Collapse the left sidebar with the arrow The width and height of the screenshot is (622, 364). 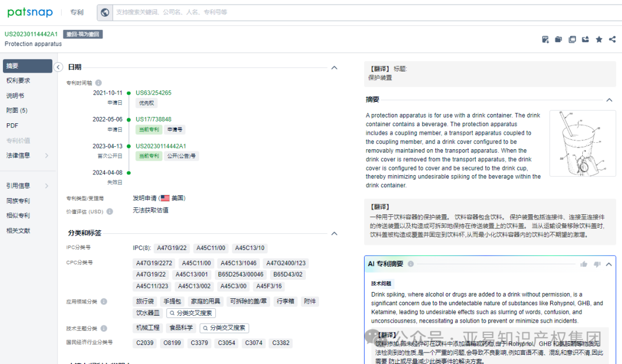pos(58,67)
